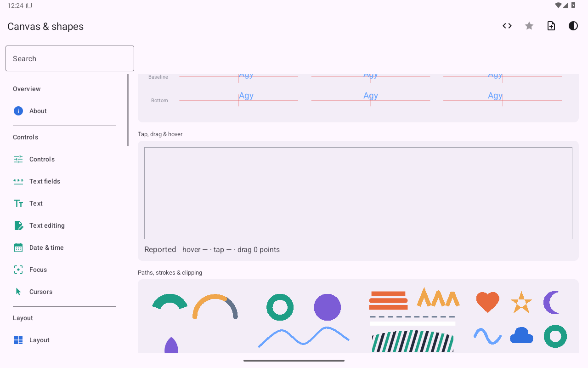Click the "Baseline" row label
Image resolution: width=588 pixels, height=368 pixels.
[x=158, y=77]
